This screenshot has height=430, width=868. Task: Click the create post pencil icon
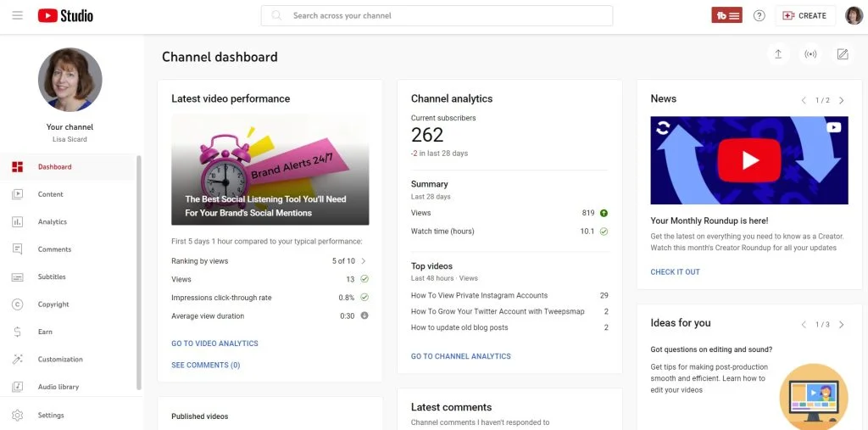coord(843,54)
